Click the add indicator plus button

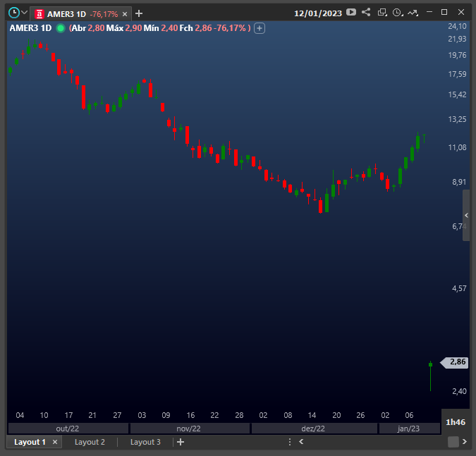pyautogui.click(x=260, y=28)
